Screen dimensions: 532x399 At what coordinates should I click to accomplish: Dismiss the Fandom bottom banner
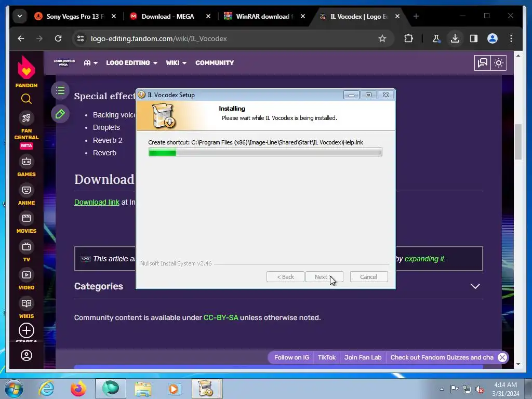click(502, 357)
